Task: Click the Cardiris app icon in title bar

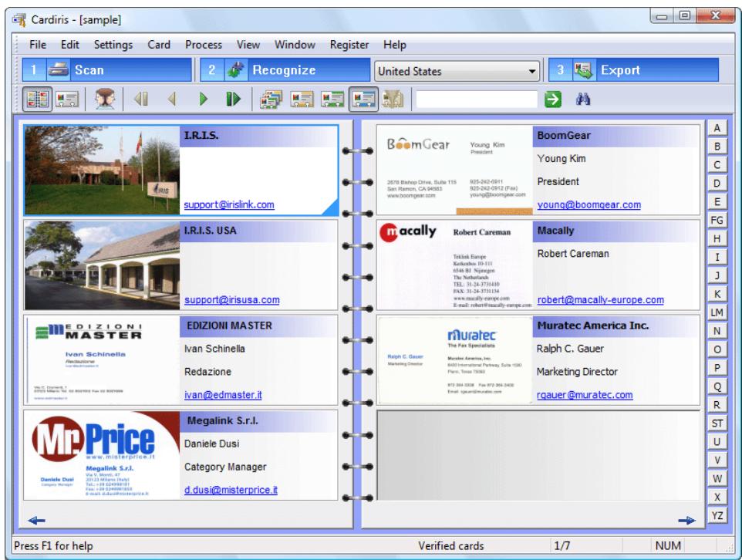Action: 19,20
